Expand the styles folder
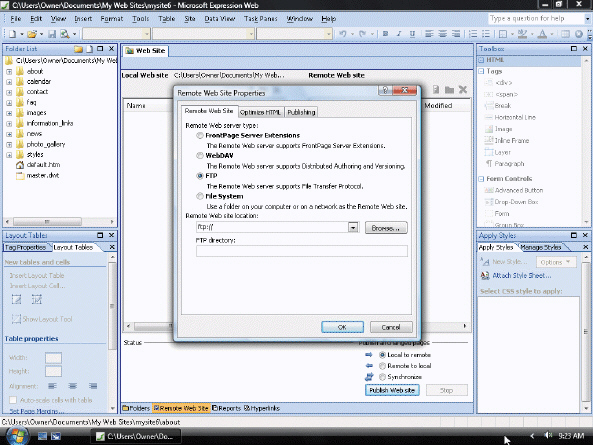This screenshot has width=593, height=445. 9,155
